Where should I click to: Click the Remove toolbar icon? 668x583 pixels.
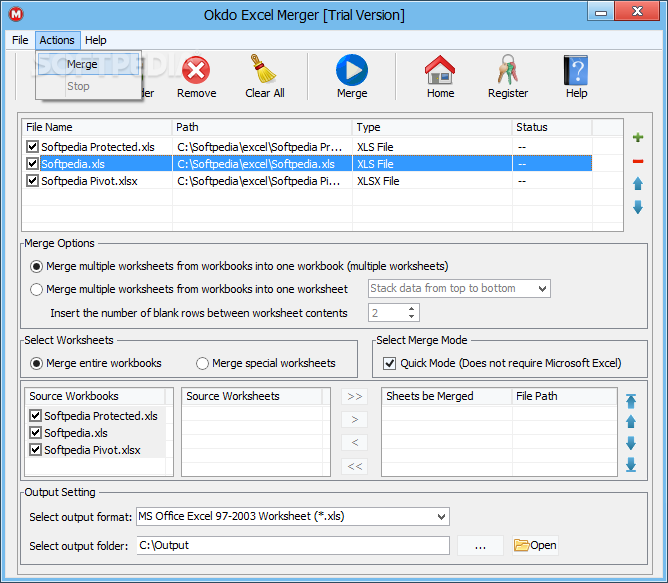196,70
